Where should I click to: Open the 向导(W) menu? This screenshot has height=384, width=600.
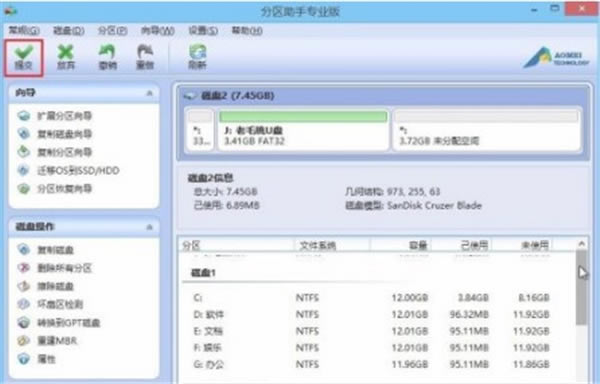[x=157, y=30]
